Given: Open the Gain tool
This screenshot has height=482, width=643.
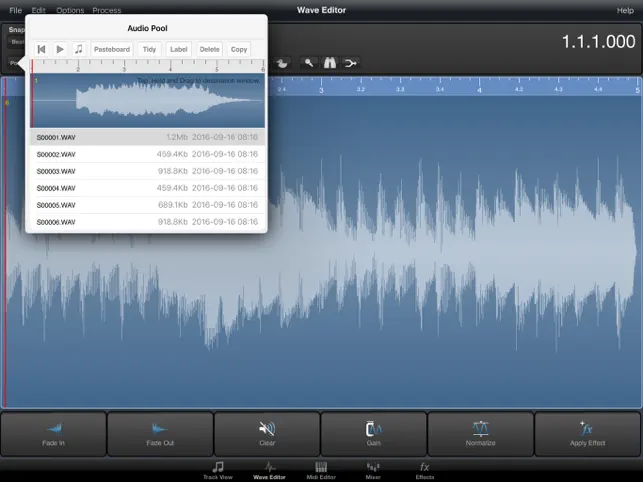Looking at the screenshot, I should click(374, 434).
